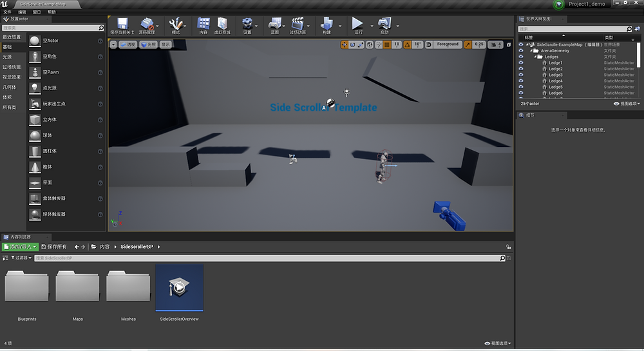Click the 模式 modes toolbar icon

coord(175,23)
